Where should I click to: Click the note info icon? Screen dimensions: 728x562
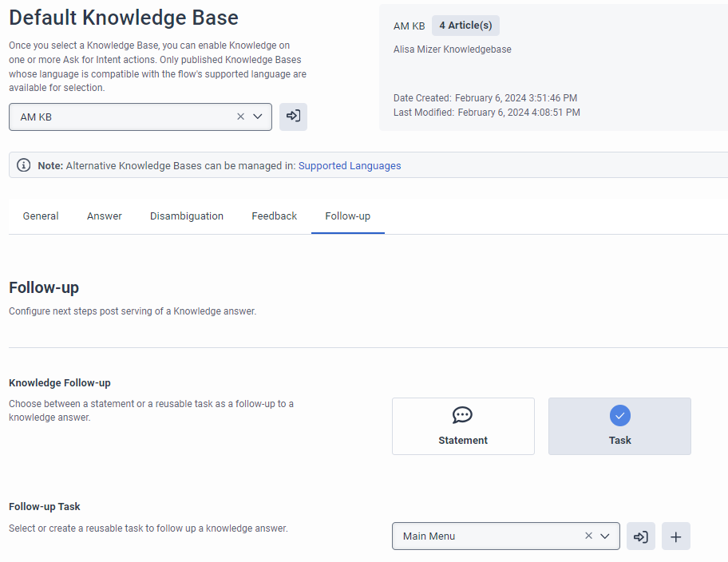coord(24,166)
